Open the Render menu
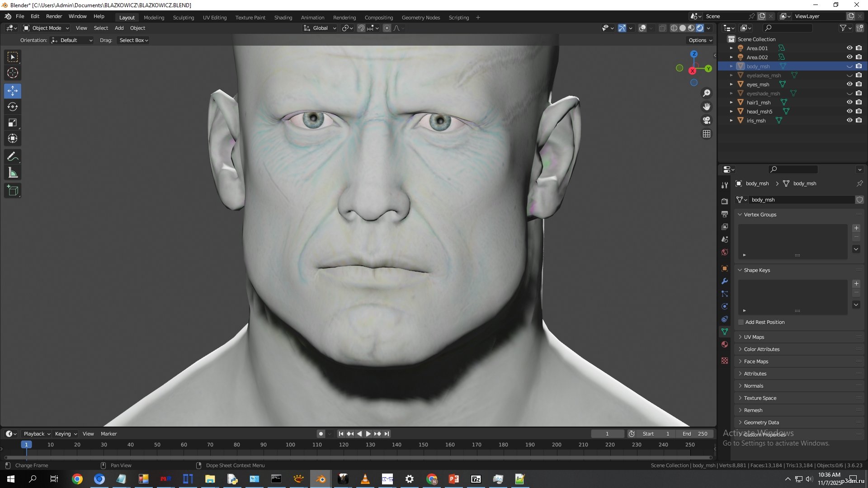 coord(54,16)
